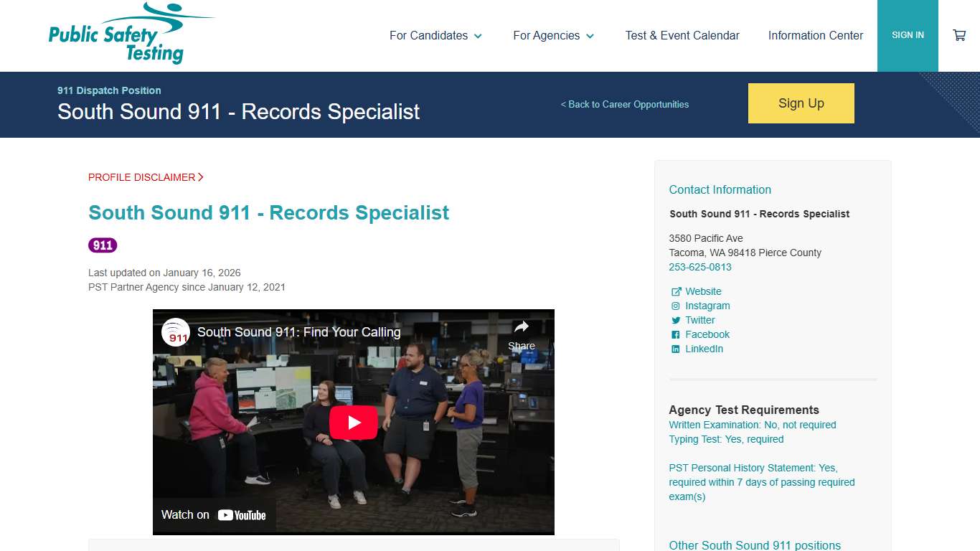Call the 253-625-0813 phone link
Screen dimensions: 980x551
(700, 267)
